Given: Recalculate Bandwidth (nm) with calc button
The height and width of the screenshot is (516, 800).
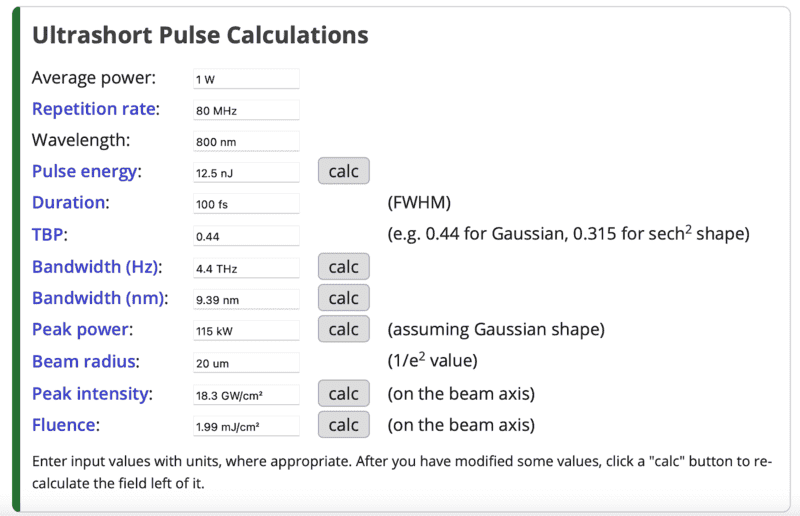Looking at the screenshot, I should [x=343, y=298].
